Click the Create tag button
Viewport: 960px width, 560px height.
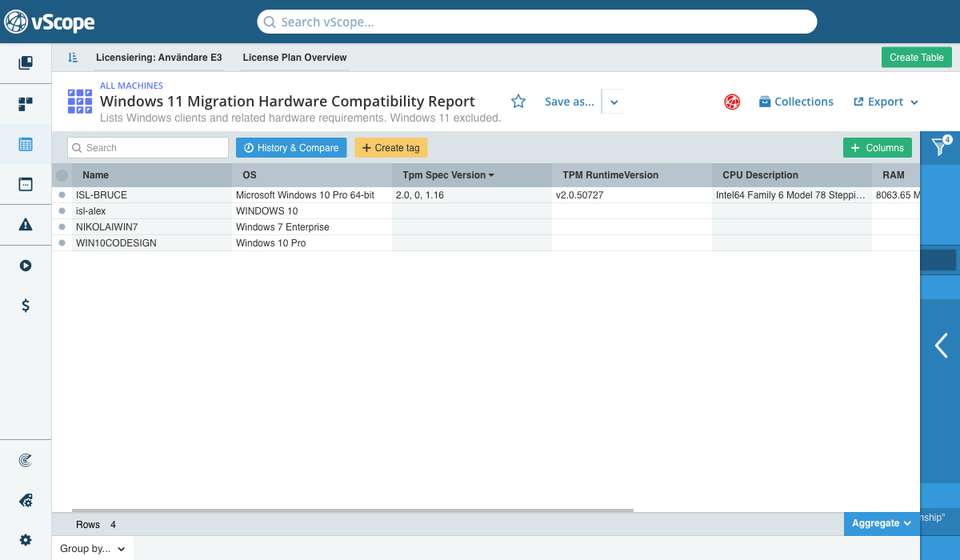click(391, 148)
